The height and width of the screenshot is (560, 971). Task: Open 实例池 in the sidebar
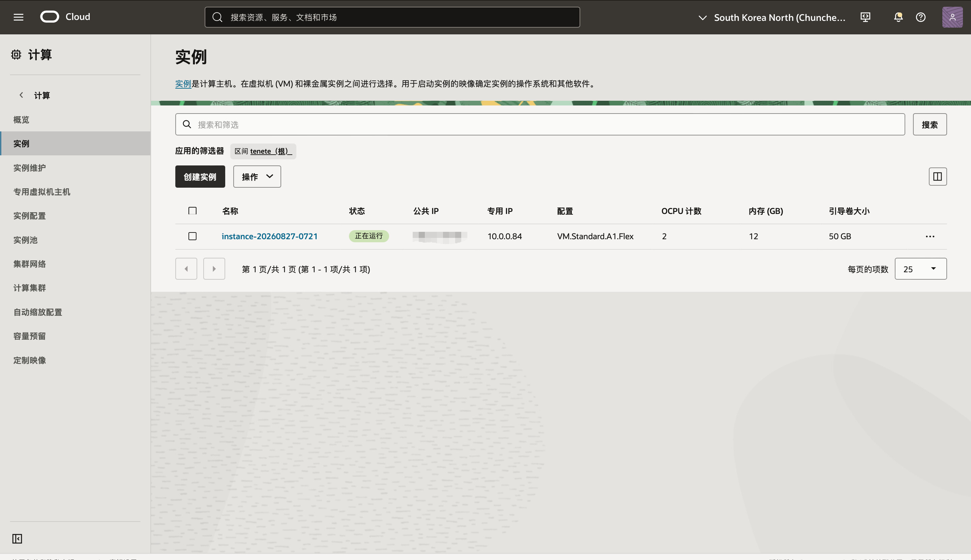click(25, 240)
